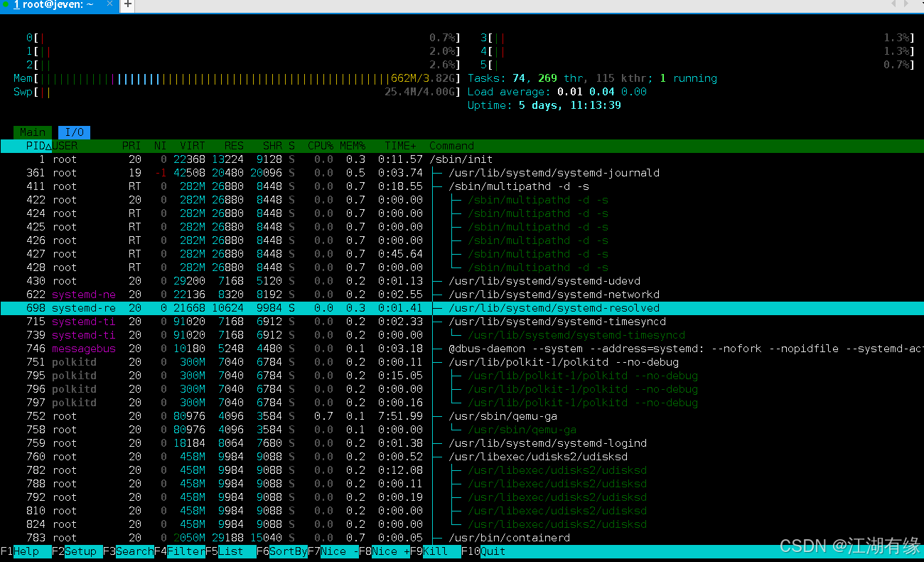Sort by the MEM% column header
The width and height of the screenshot is (924, 562).
[x=353, y=146]
